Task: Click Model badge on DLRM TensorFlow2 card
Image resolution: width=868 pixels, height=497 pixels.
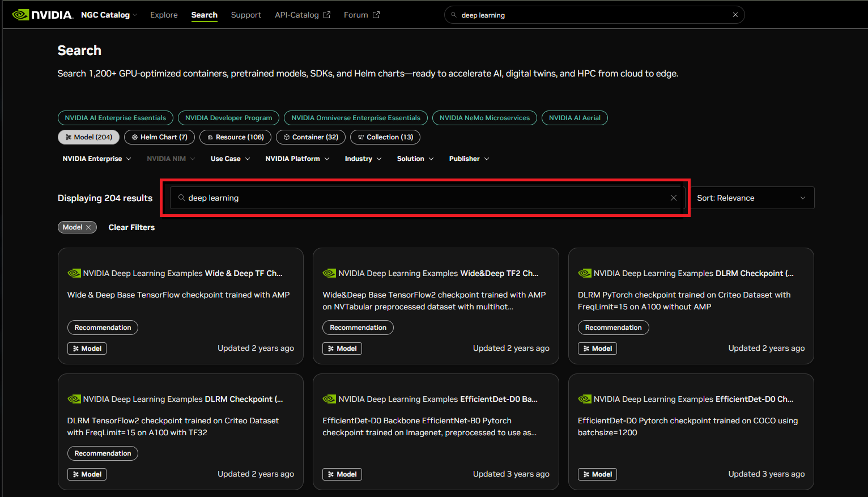Action: (87, 474)
